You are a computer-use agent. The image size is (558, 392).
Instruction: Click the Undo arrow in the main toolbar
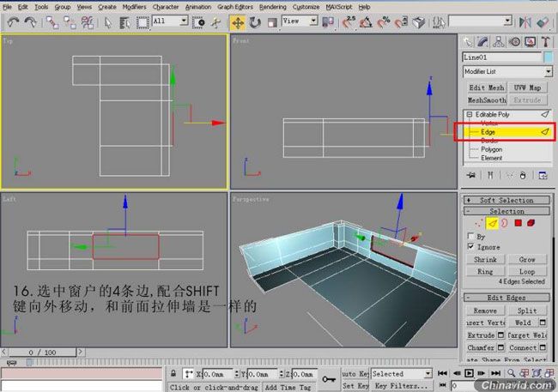pos(13,21)
